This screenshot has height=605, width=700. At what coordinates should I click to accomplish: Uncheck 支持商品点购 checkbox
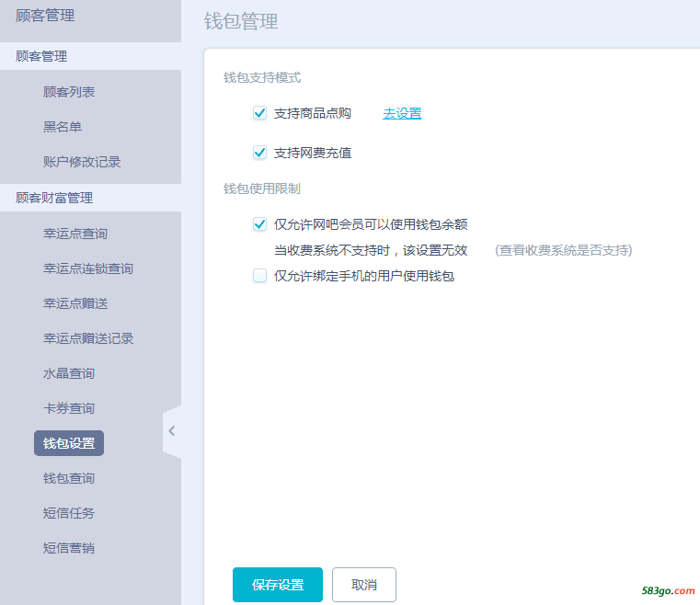click(x=259, y=113)
